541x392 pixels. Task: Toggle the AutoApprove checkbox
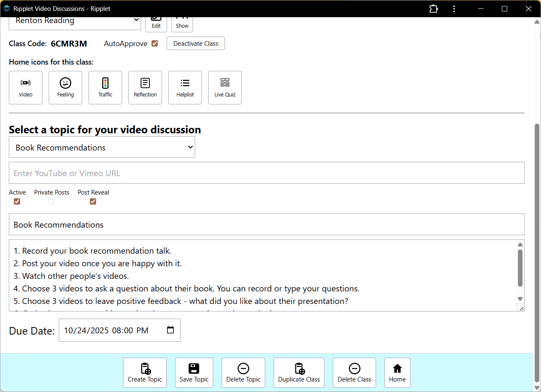tap(154, 43)
